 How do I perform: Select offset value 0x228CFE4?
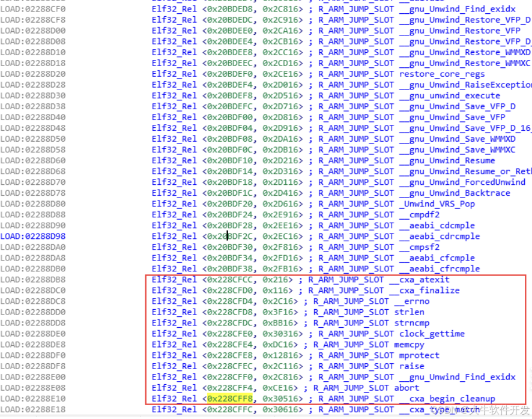(230, 345)
